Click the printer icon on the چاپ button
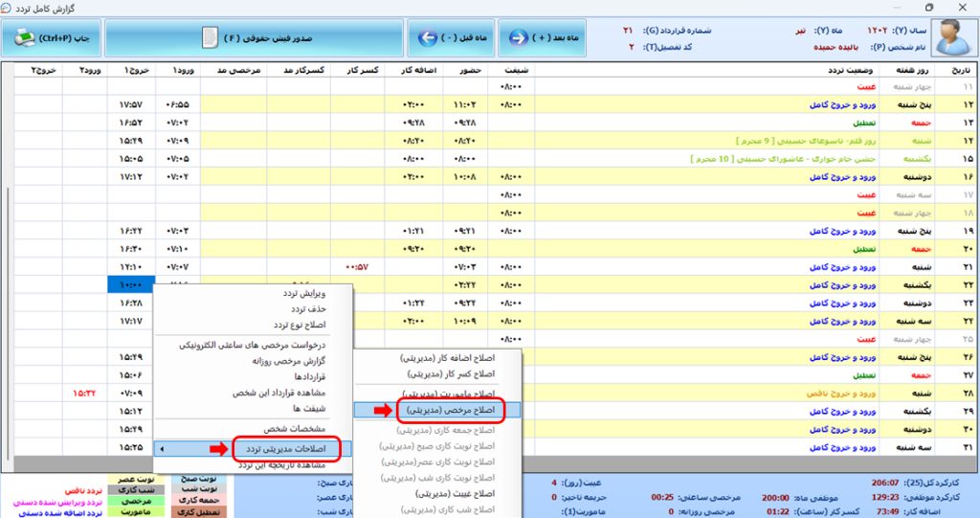 click(24, 38)
